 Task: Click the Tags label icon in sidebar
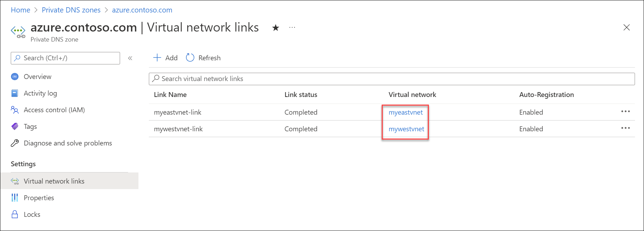pos(14,126)
